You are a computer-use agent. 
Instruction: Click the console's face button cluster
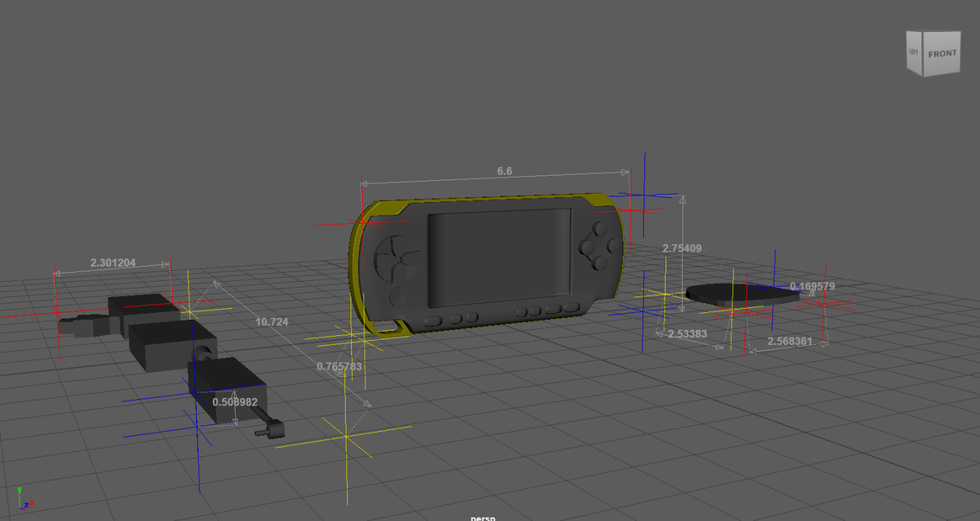600,245
